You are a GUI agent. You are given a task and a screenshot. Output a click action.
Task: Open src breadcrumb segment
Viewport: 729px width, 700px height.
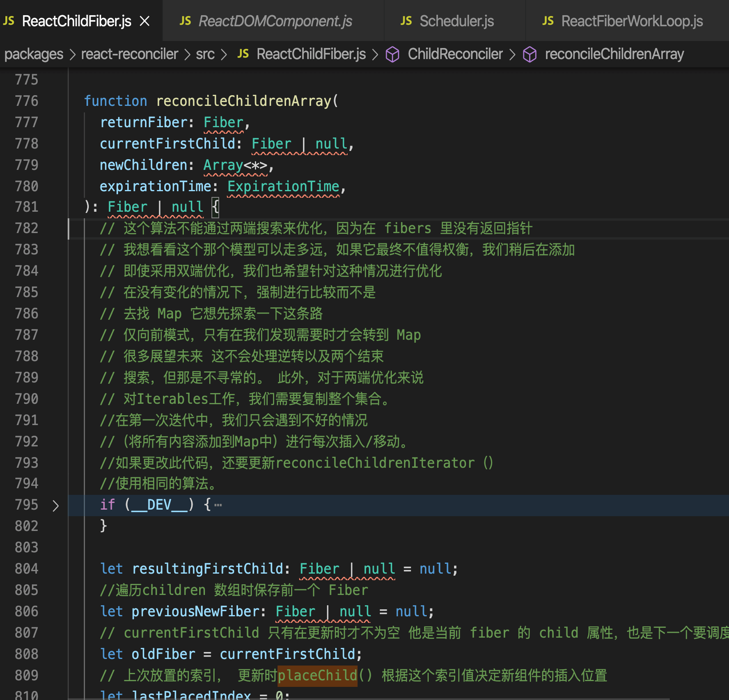[205, 54]
